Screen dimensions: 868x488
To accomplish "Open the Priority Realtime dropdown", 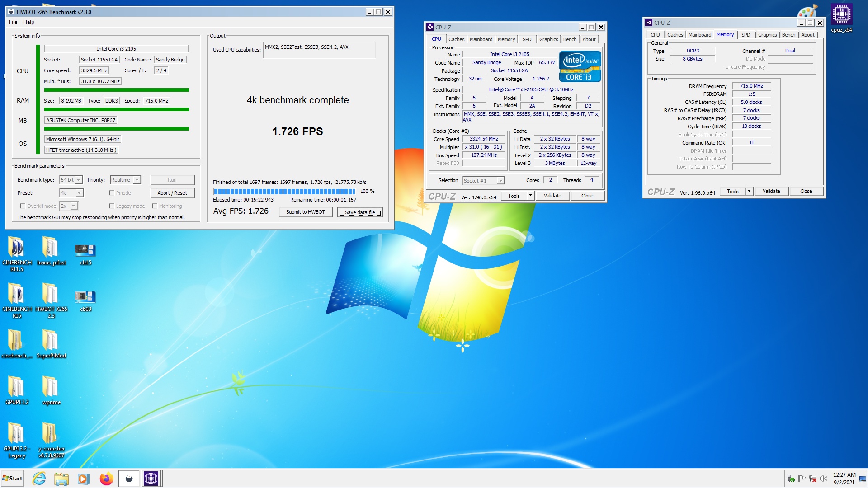I will [x=125, y=180].
